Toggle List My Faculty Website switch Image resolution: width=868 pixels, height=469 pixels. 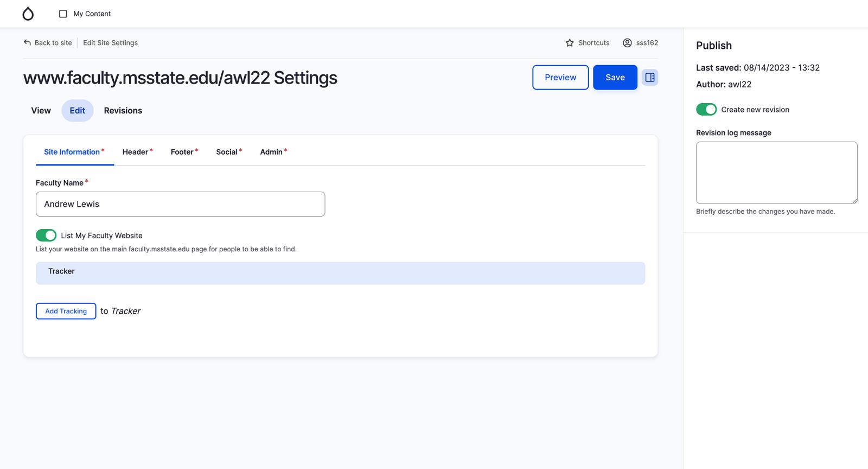[46, 235]
